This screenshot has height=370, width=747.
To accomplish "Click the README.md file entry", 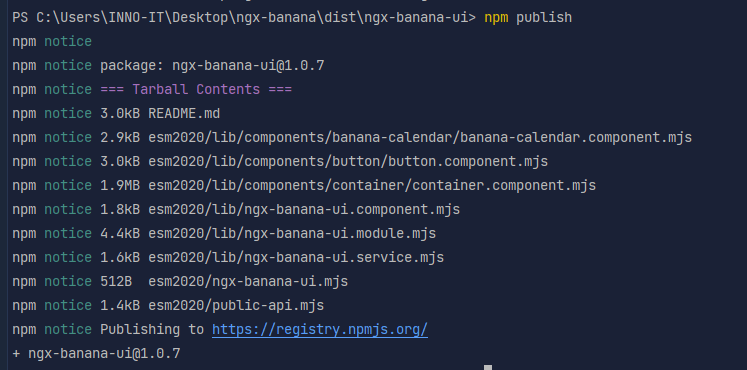I will [184, 113].
